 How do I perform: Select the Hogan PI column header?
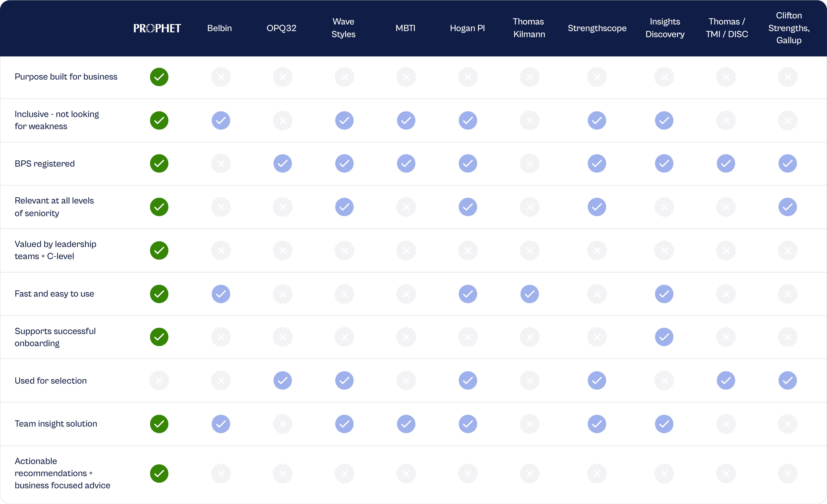click(x=468, y=28)
